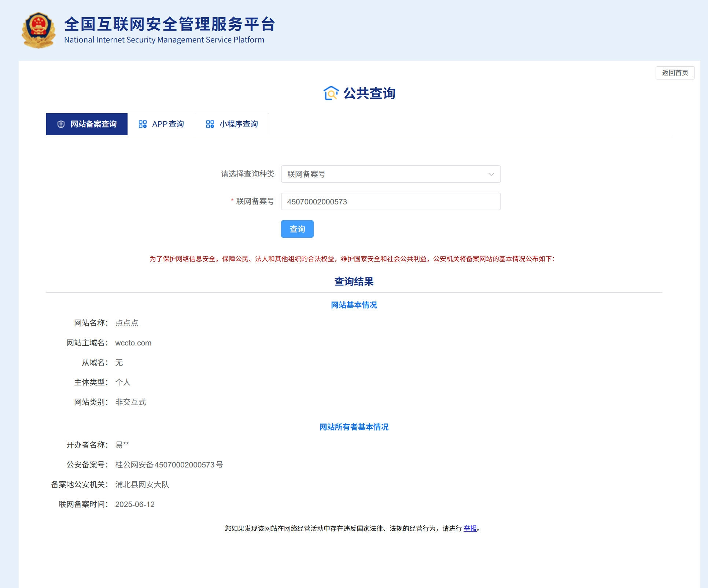Click the 公共查询 heading
Screen dimensions: 708x588
[x=369, y=93]
